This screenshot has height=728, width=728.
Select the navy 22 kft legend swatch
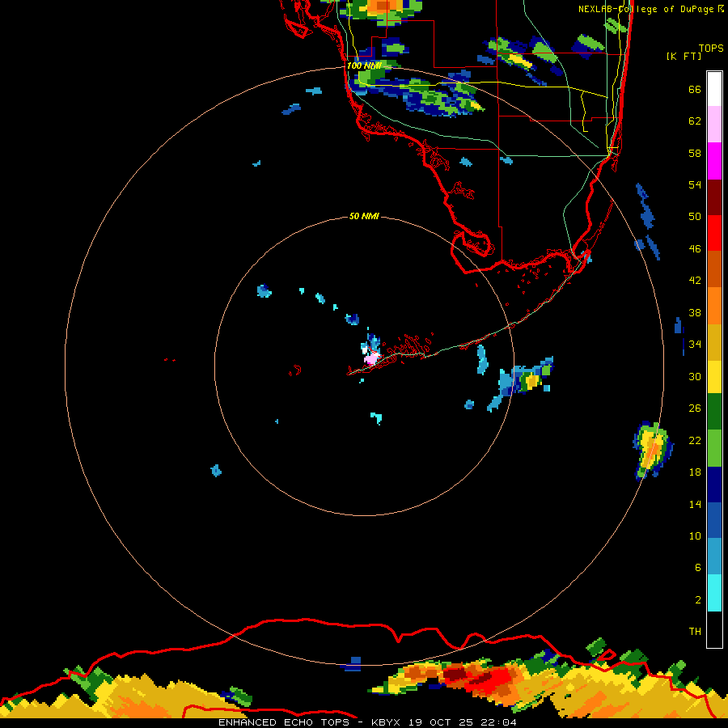714,485
